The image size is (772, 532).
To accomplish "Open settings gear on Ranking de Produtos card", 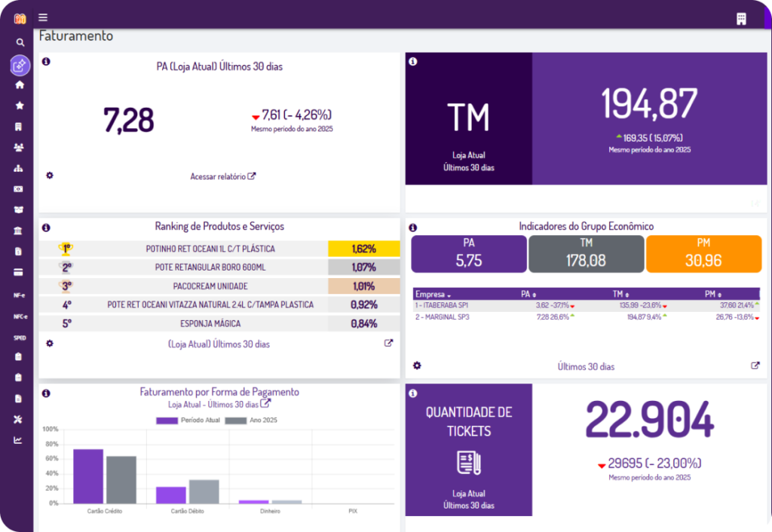I will click(50, 343).
